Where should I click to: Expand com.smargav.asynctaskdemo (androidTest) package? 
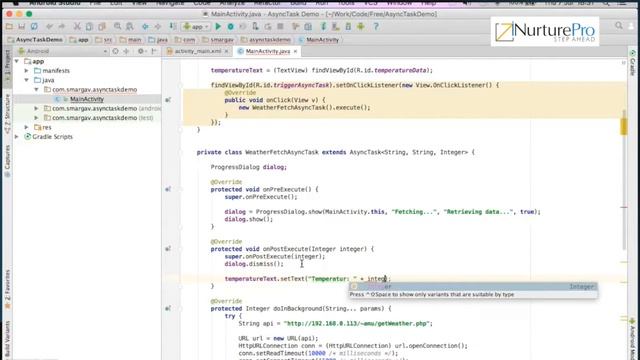(36, 109)
